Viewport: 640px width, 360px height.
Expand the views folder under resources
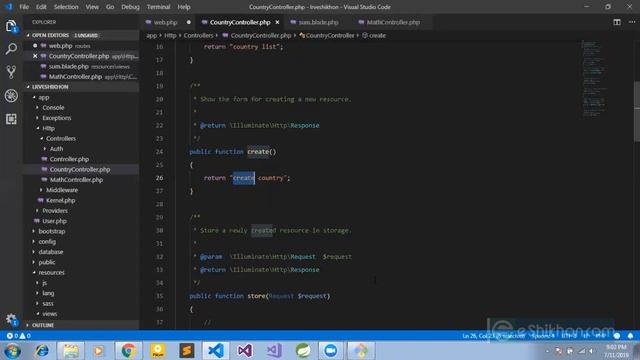click(49, 314)
